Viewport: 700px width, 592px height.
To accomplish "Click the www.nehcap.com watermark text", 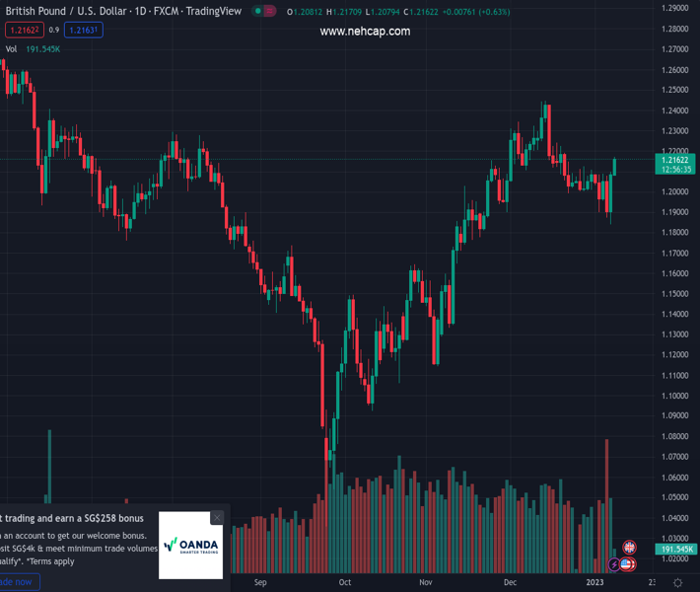I will click(x=365, y=32).
